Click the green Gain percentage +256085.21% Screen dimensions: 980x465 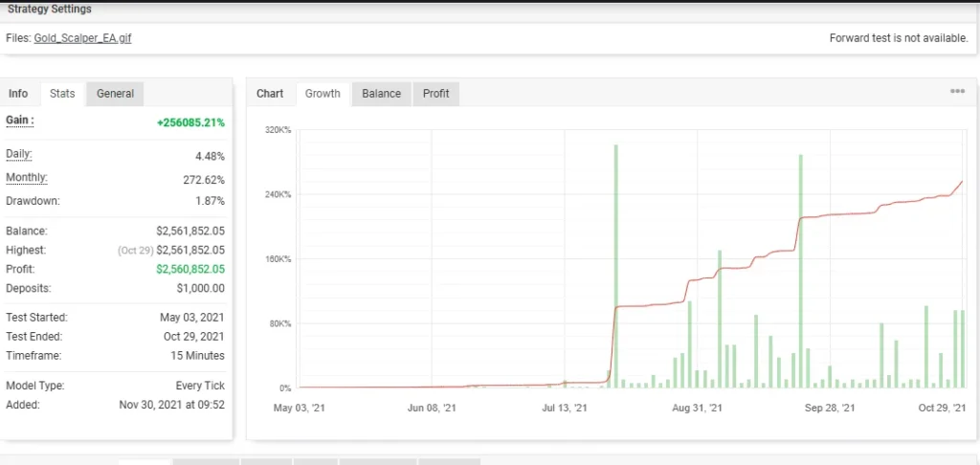190,123
